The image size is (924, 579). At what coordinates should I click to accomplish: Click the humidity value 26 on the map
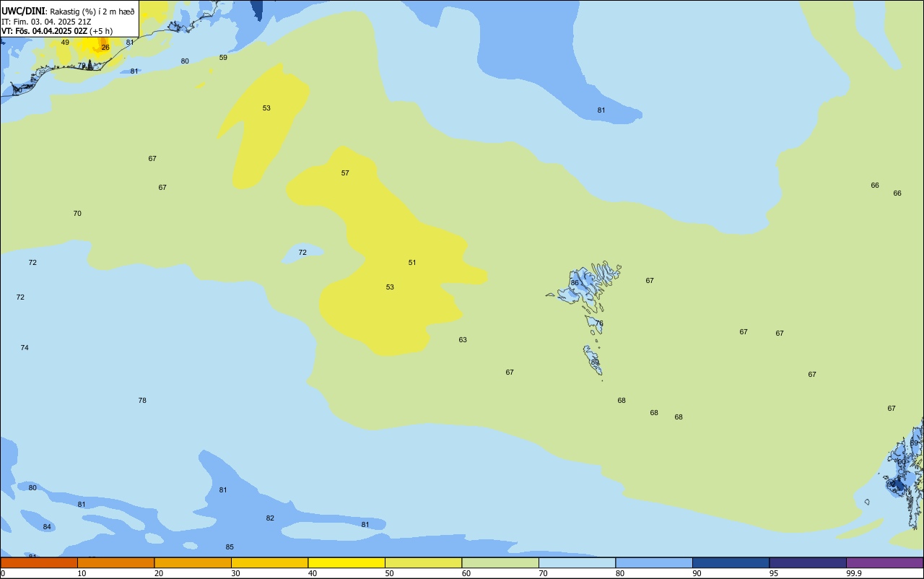click(x=105, y=48)
